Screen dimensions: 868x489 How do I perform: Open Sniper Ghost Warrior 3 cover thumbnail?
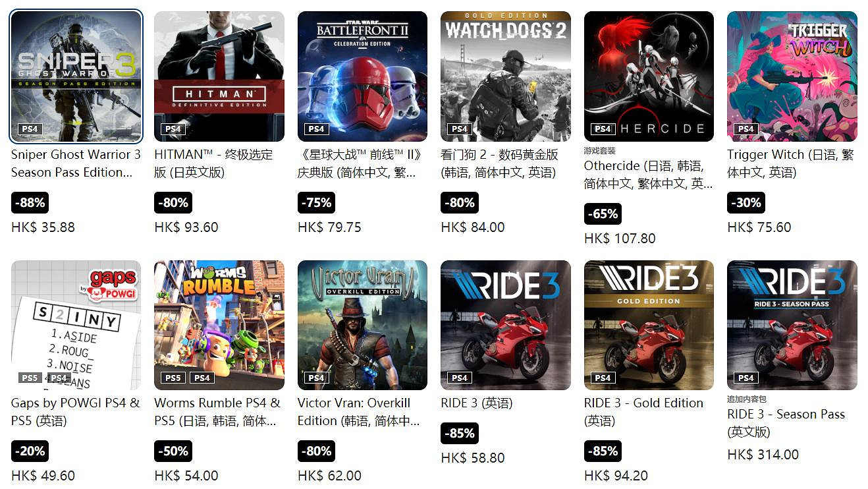[76, 76]
